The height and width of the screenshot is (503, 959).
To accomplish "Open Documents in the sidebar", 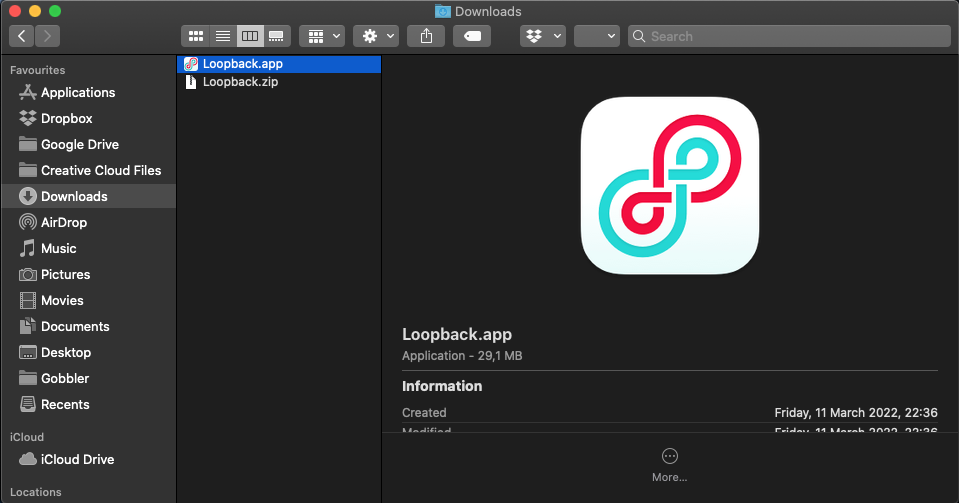I will (x=89, y=326).
